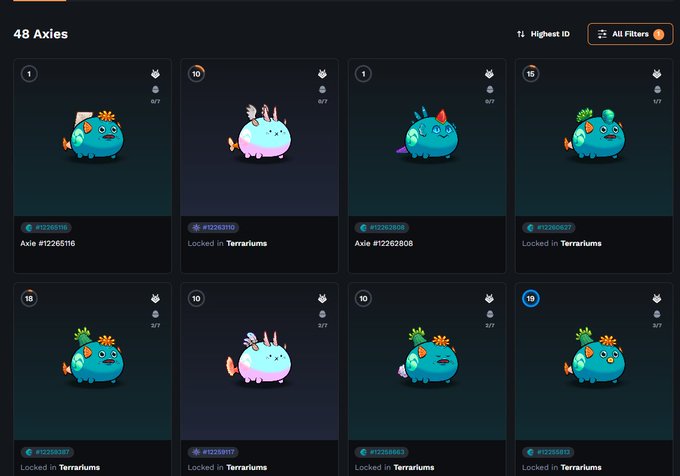Click the level 1 badge on card #12265116
The image size is (680, 476).
[x=29, y=74]
